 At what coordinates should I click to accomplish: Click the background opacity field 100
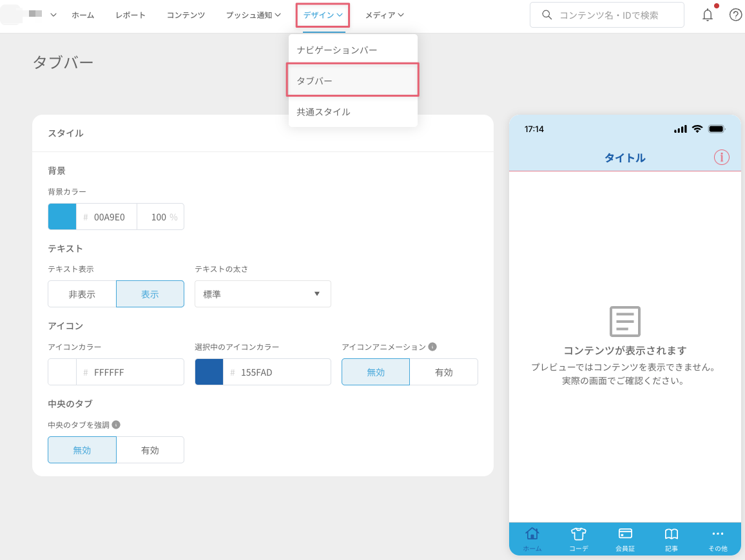(160, 217)
